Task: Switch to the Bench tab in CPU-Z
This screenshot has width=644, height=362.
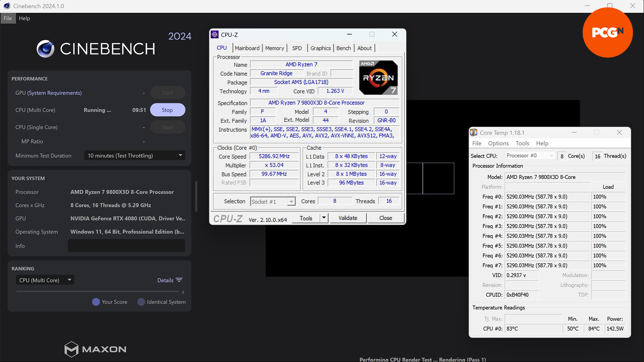Action: point(344,48)
